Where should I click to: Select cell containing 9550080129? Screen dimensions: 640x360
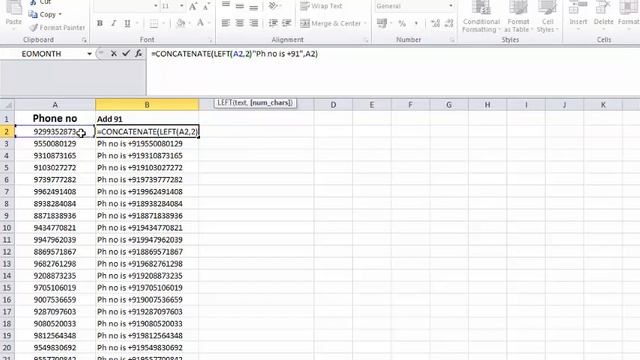tap(55, 144)
